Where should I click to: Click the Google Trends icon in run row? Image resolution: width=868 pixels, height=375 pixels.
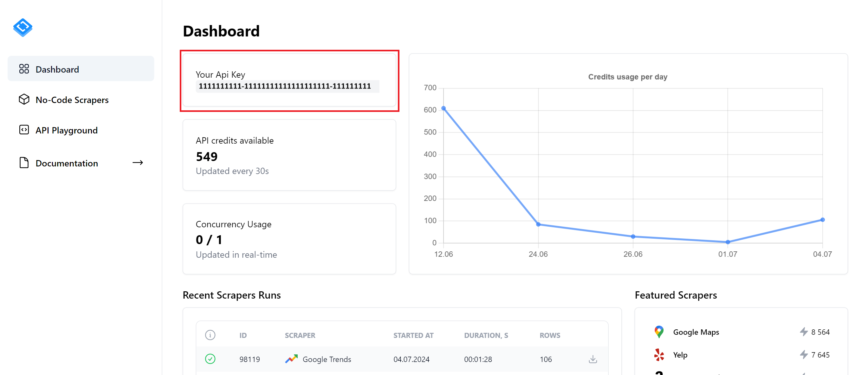[291, 359]
